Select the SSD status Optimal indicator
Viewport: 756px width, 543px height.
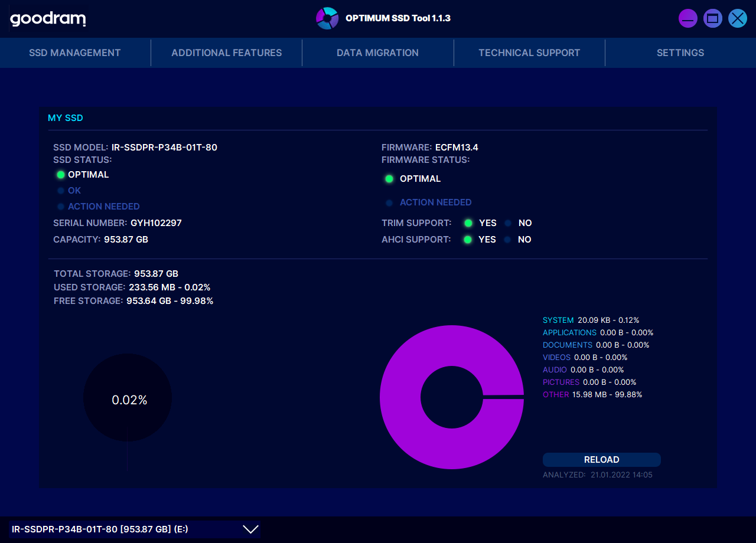pos(60,175)
